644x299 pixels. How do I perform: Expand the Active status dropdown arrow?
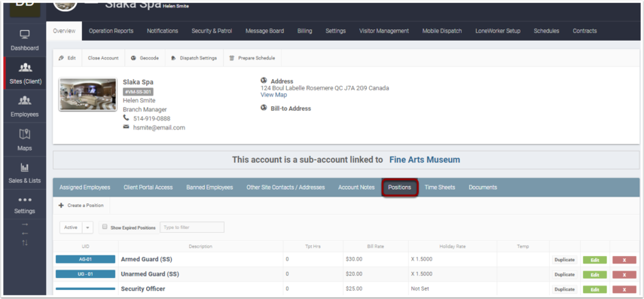88,227
